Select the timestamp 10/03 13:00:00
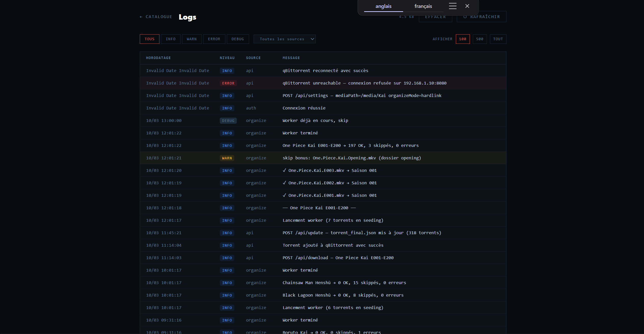The height and width of the screenshot is (334, 644). click(164, 120)
